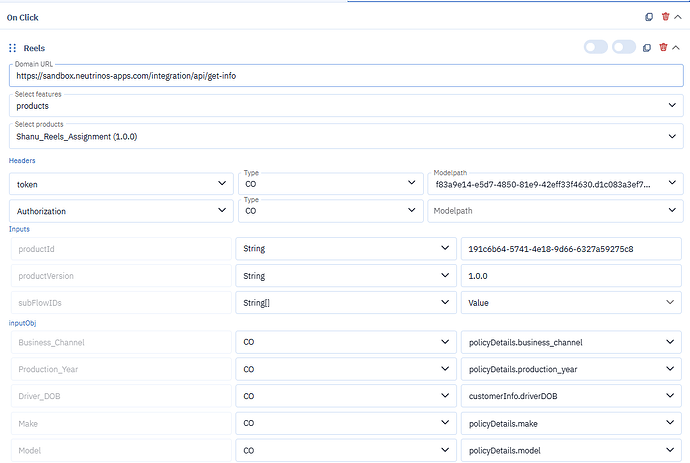Click the Inputs section label

click(x=19, y=229)
